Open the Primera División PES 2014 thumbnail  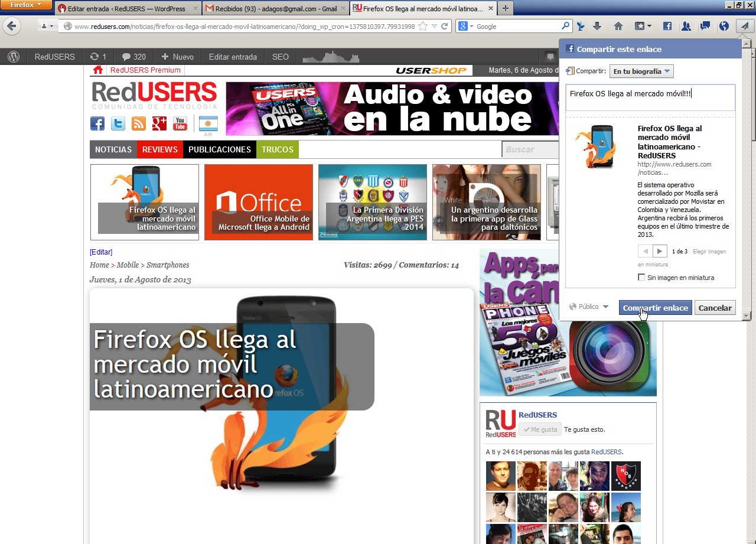pyautogui.click(x=373, y=202)
